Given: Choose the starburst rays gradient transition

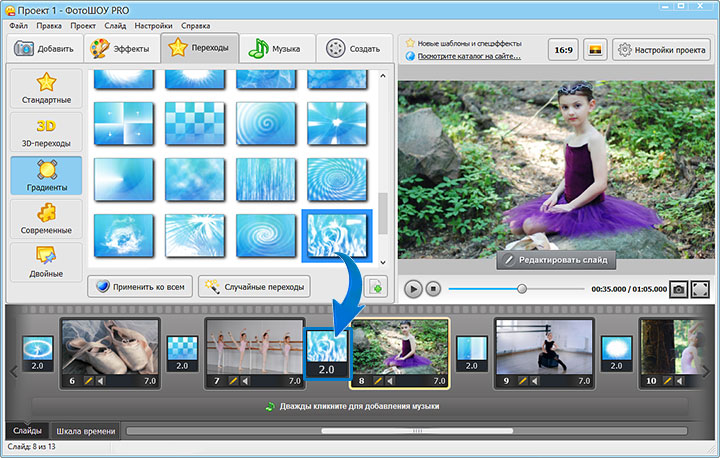Looking at the screenshot, I should click(337, 123).
